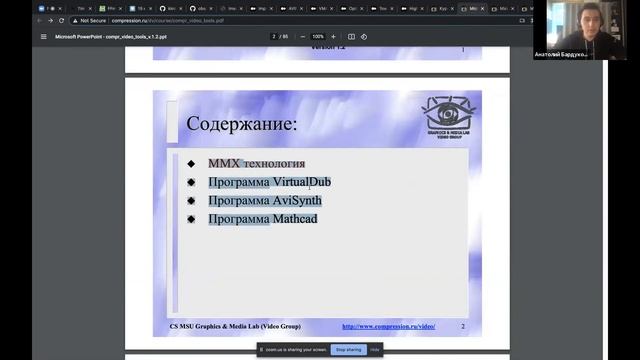Reload the current page

pos(62,20)
